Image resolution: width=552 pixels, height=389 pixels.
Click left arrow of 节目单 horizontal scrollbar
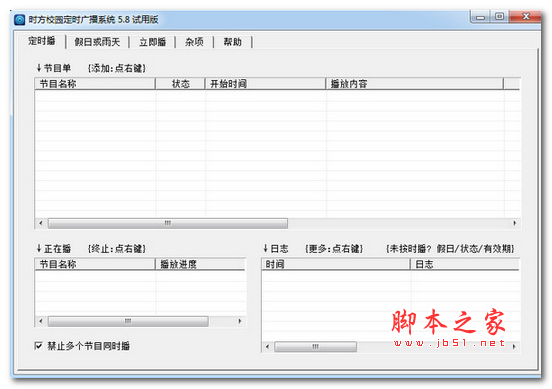point(41,223)
